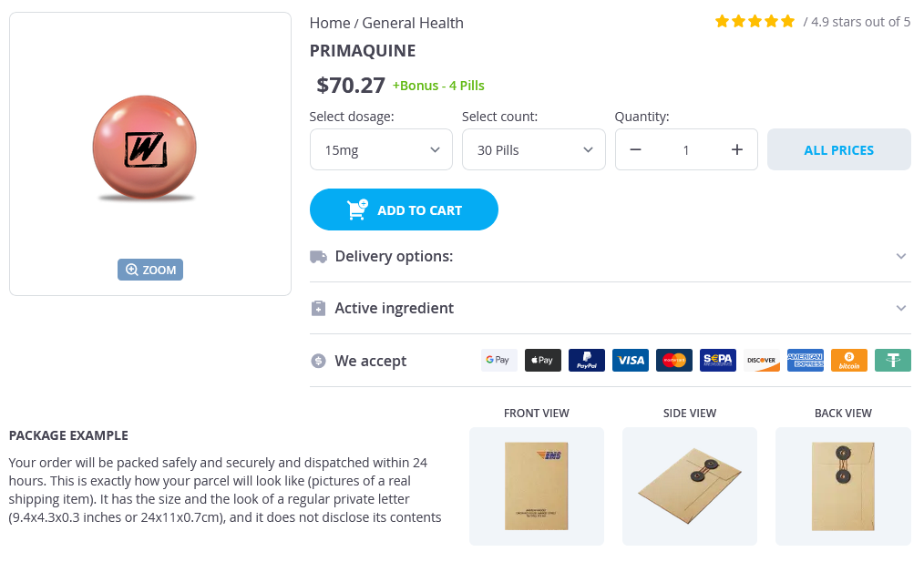The image size is (924, 562).
Task: Expand the Active ingredient section
Action: 610,309
